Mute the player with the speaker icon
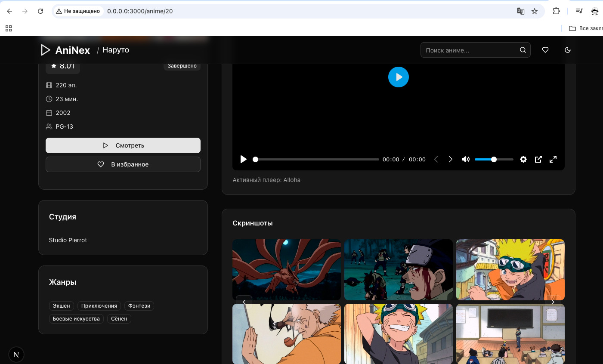The width and height of the screenshot is (603, 364). (x=466, y=159)
